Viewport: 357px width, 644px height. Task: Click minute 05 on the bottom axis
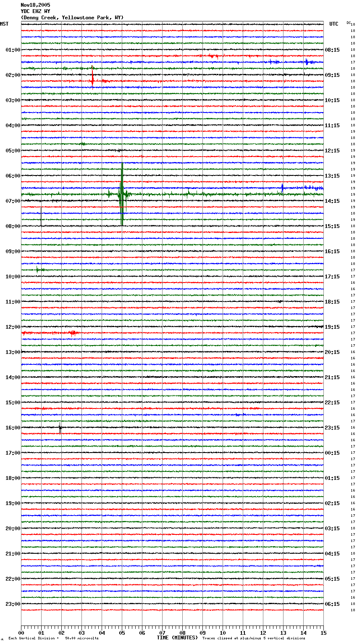(122, 633)
